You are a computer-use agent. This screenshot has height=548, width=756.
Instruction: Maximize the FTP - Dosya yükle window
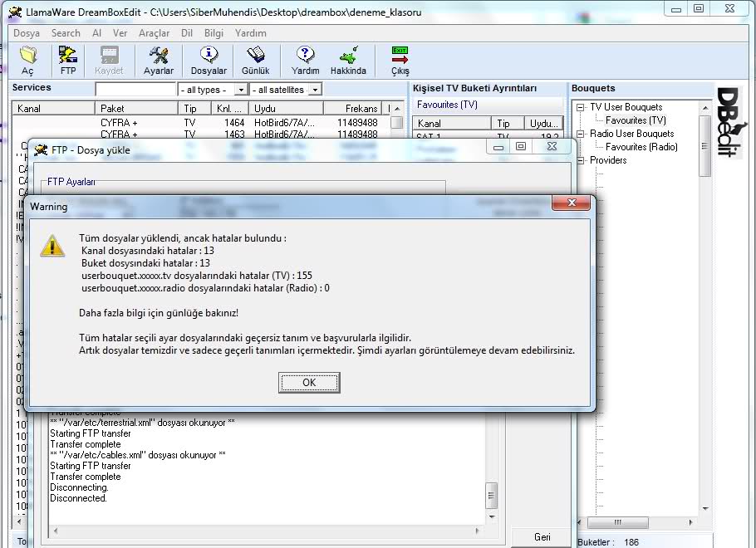[521, 146]
